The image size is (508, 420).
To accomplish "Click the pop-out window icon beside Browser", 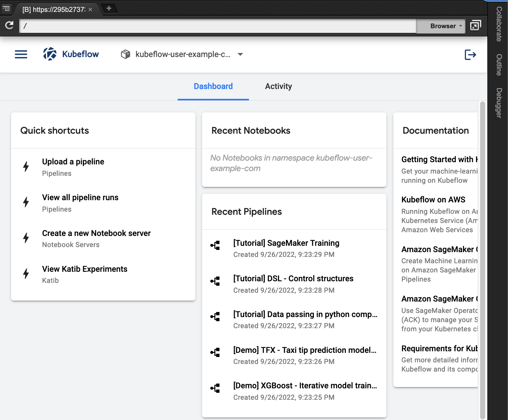I will coord(475,25).
